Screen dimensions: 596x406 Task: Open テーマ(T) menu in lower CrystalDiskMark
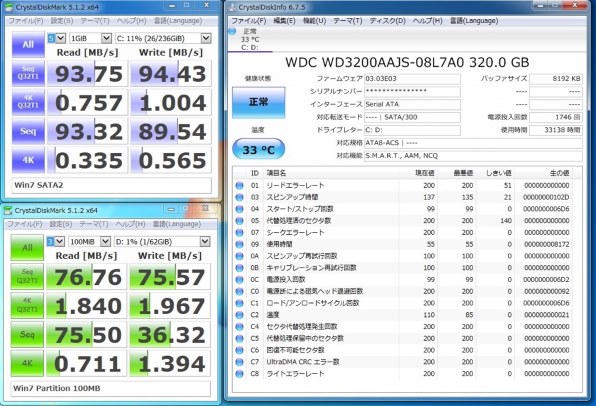[94, 224]
